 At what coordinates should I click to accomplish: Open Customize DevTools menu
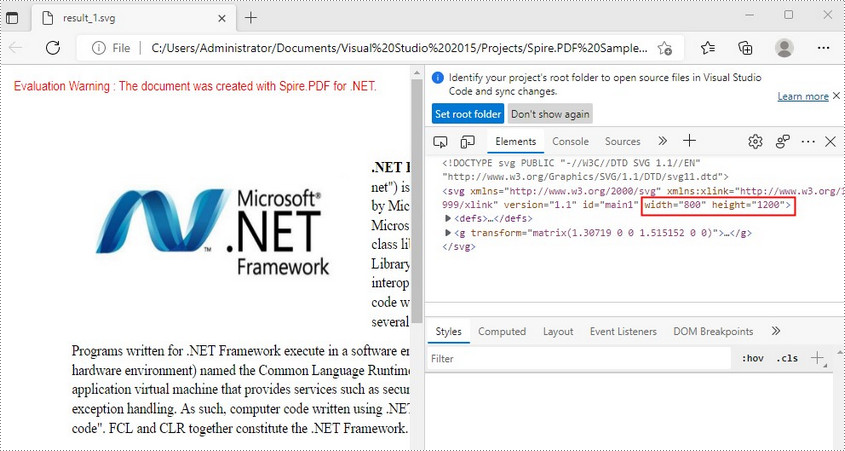(808, 142)
